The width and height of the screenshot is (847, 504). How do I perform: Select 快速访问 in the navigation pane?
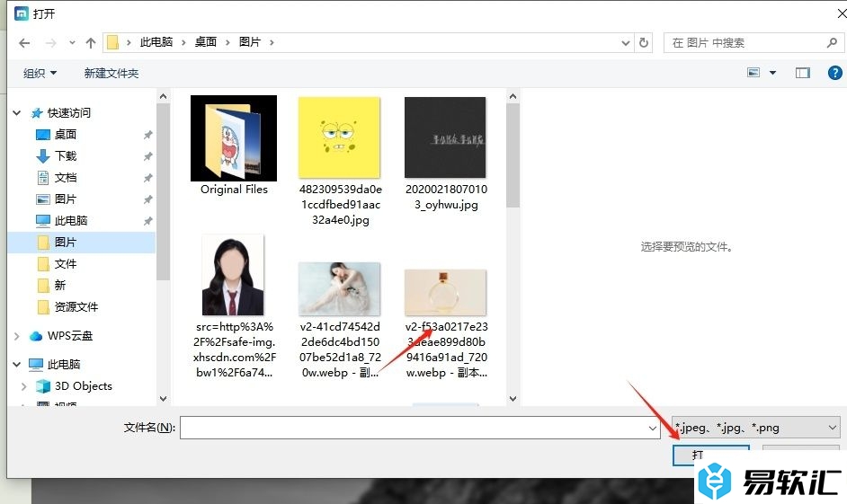coord(68,113)
